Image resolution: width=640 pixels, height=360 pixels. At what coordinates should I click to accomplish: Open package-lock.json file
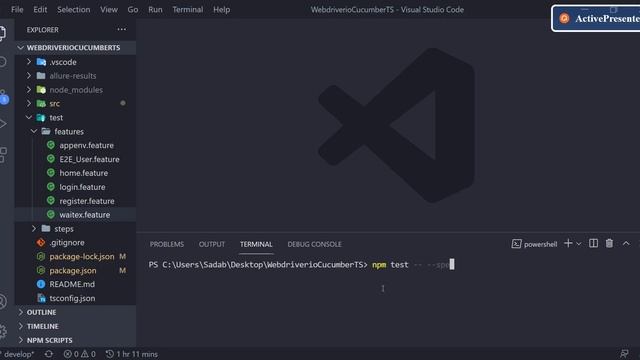(x=82, y=256)
